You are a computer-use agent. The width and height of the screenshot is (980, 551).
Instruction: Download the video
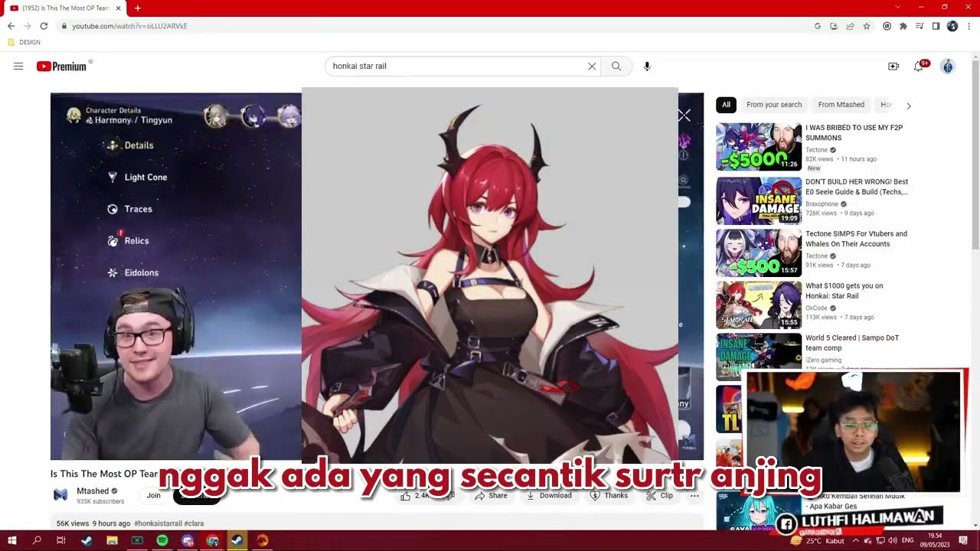tap(549, 496)
